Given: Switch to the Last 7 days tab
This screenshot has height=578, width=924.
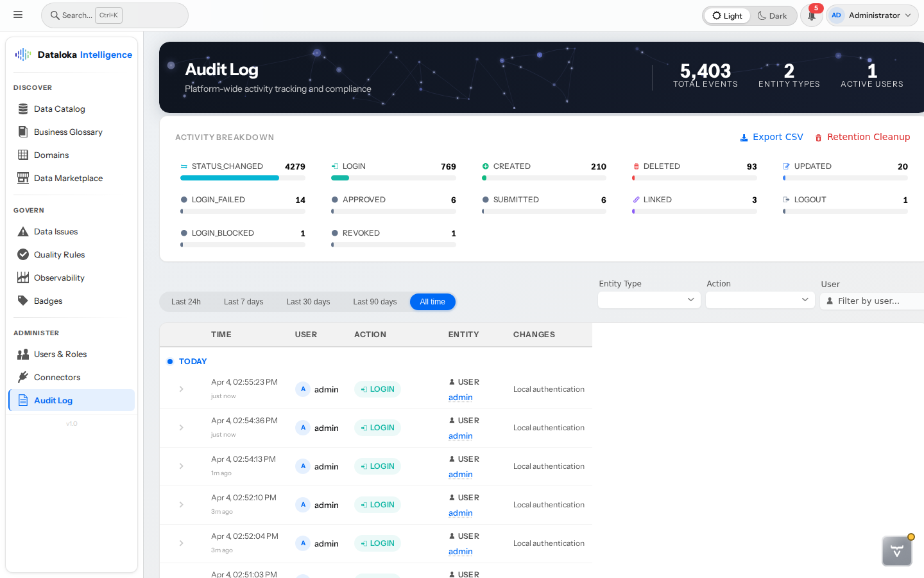Looking at the screenshot, I should coord(243,301).
